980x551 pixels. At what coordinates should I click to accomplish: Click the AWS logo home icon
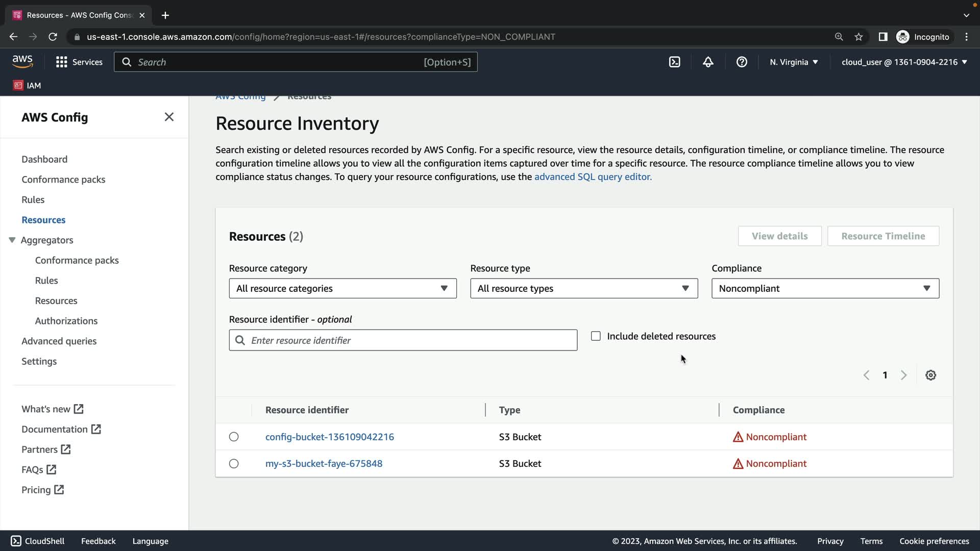pos(22,62)
